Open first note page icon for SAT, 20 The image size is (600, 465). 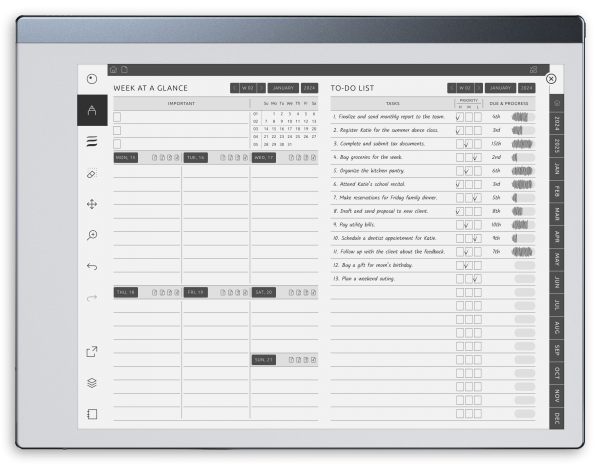(x=291, y=292)
